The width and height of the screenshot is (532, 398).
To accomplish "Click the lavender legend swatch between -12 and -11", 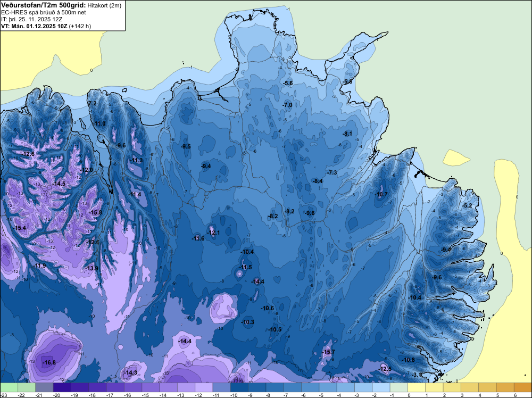I will 204,387.
